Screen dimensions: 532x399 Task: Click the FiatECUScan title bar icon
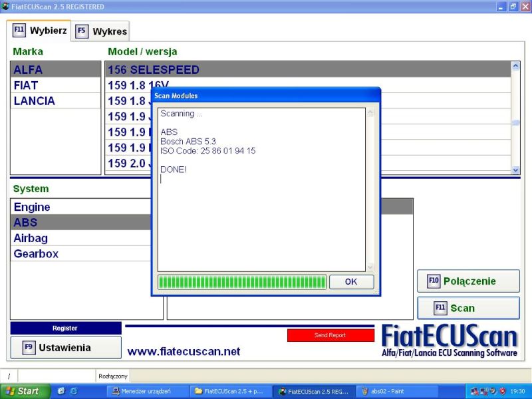click(x=5, y=6)
